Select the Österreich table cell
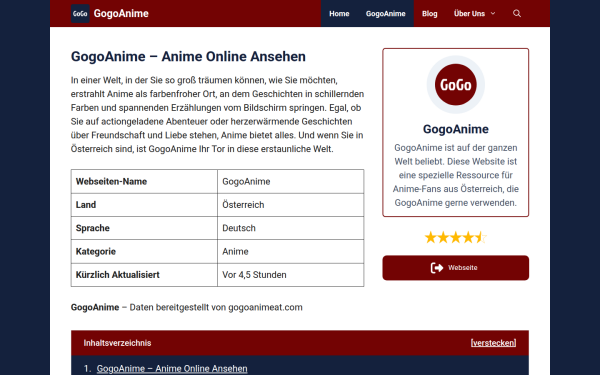Viewport: 600px width, 375px height. (x=291, y=205)
